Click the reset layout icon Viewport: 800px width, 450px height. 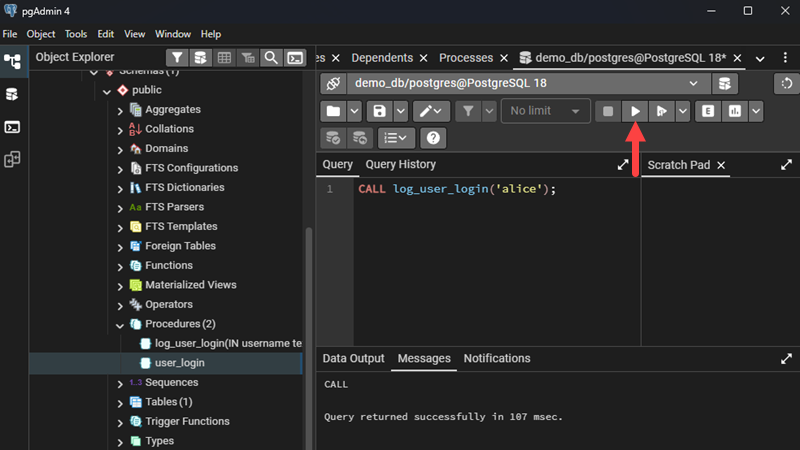coord(787,84)
